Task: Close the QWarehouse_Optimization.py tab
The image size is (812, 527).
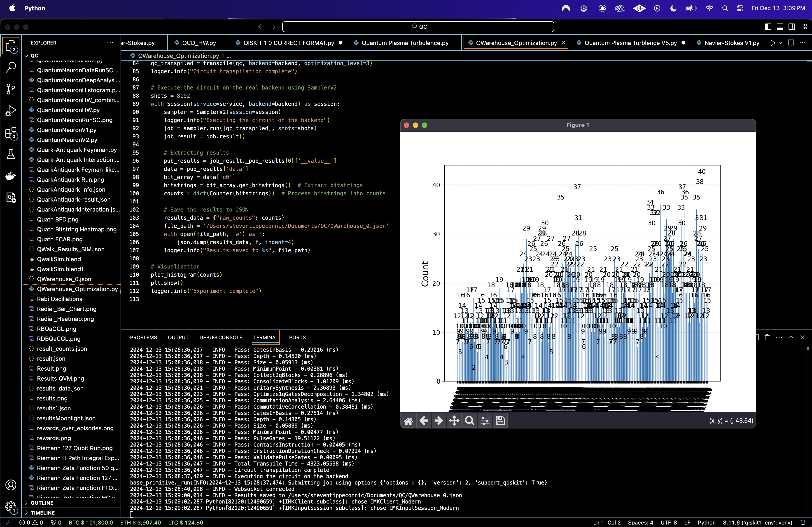Action: (x=563, y=43)
